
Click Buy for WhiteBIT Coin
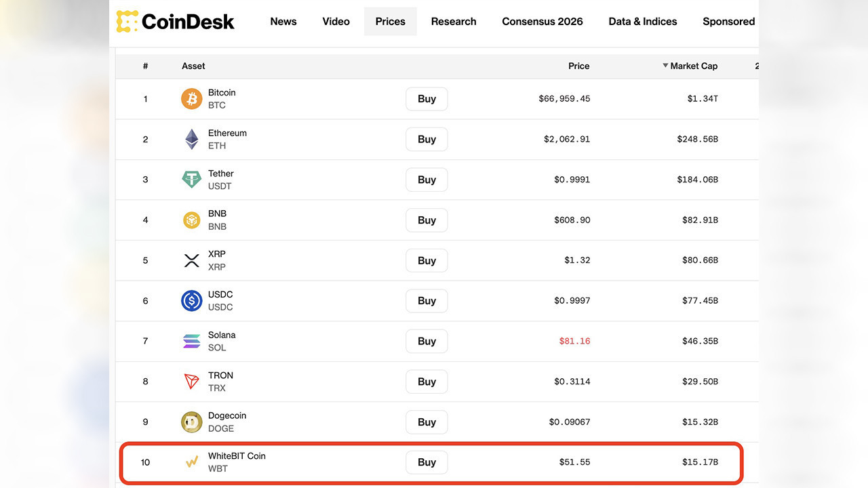[426, 462]
